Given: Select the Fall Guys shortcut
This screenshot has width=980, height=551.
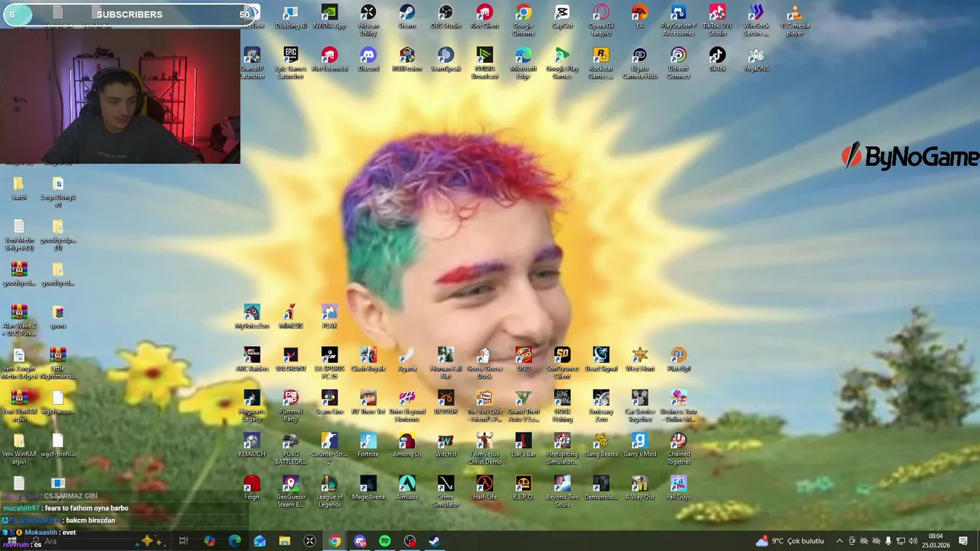Looking at the screenshot, I should [x=678, y=488].
